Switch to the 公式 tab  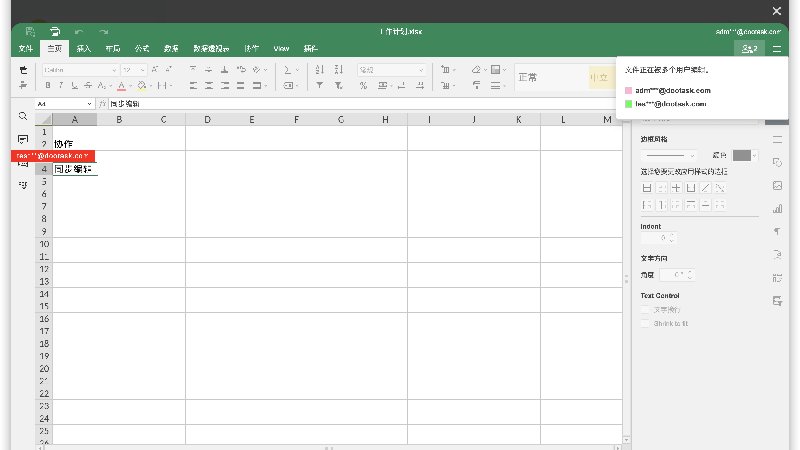coord(142,48)
